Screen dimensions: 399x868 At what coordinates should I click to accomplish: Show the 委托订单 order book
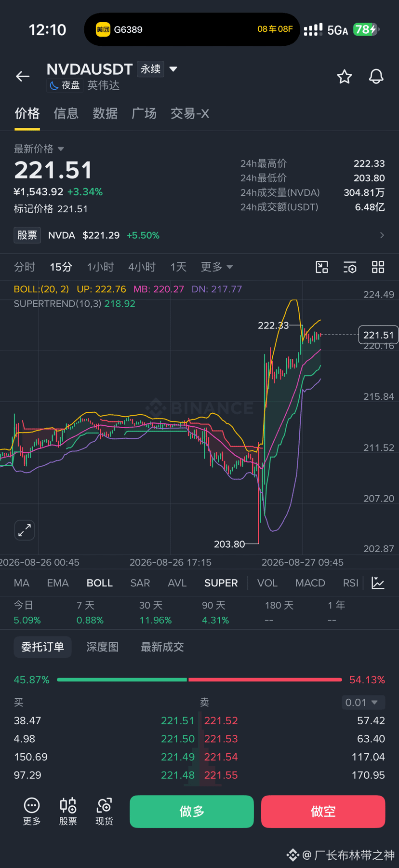42,647
